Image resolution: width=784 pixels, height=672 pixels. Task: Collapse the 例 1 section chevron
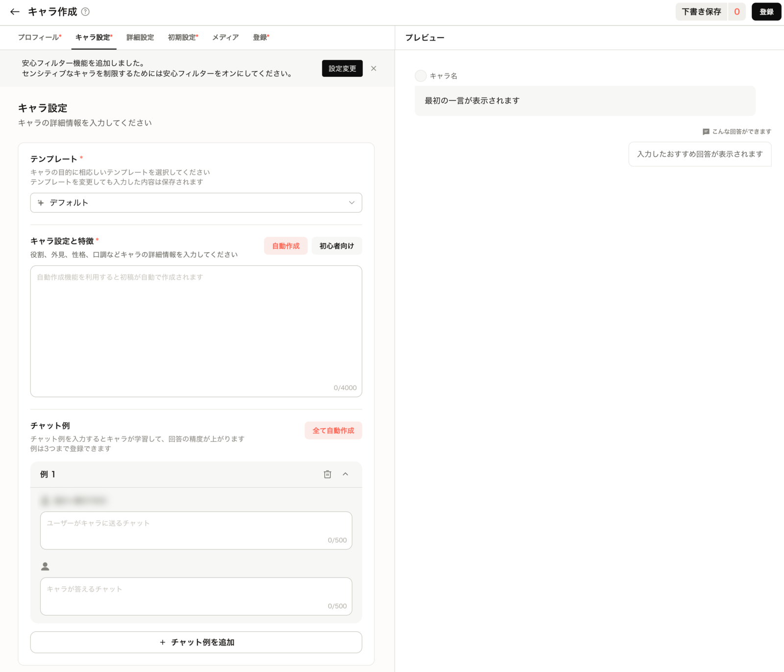(x=345, y=474)
